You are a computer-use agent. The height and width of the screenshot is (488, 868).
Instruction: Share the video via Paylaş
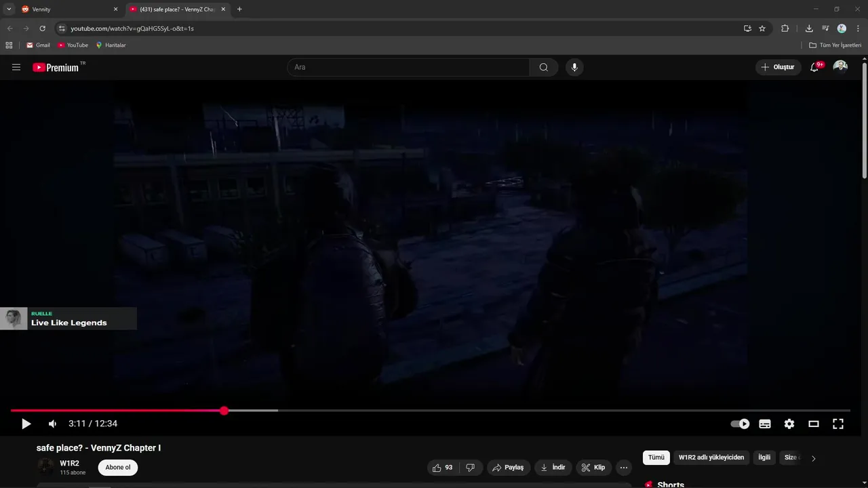pos(508,468)
